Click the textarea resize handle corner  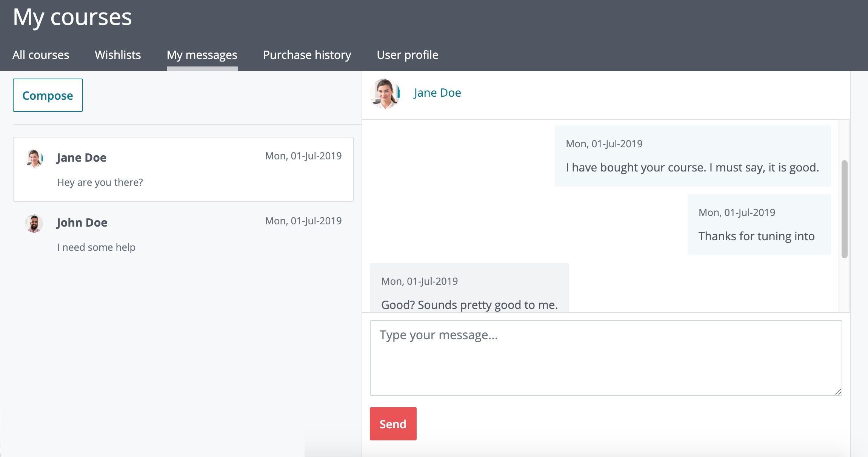[838, 392]
